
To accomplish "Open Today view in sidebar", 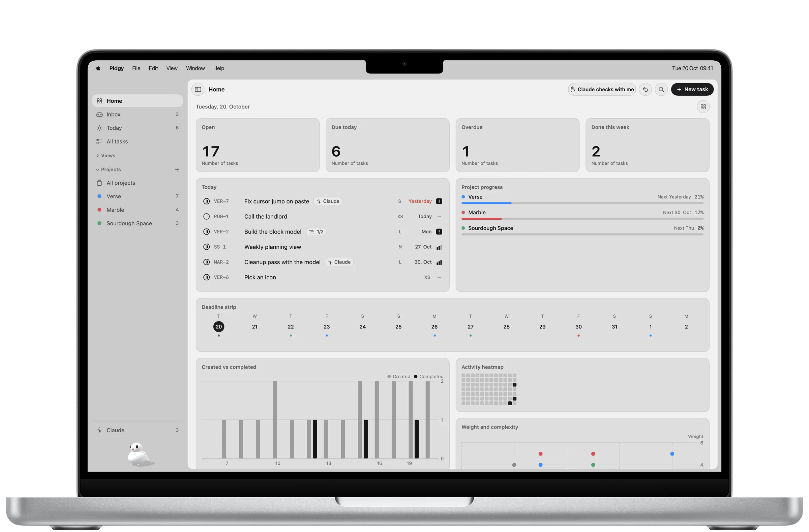I will click(137, 128).
